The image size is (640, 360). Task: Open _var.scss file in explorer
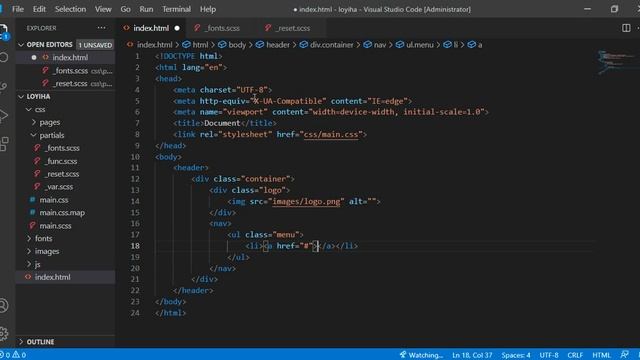click(65, 187)
